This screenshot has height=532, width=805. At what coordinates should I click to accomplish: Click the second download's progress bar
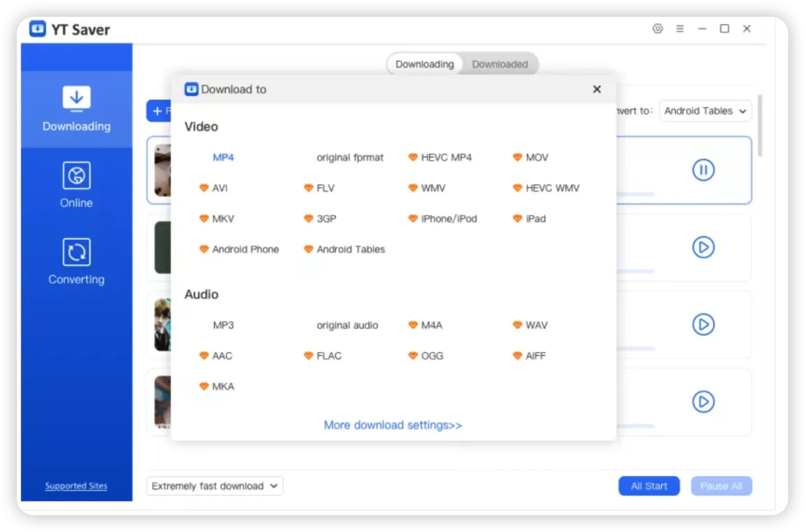(635, 271)
